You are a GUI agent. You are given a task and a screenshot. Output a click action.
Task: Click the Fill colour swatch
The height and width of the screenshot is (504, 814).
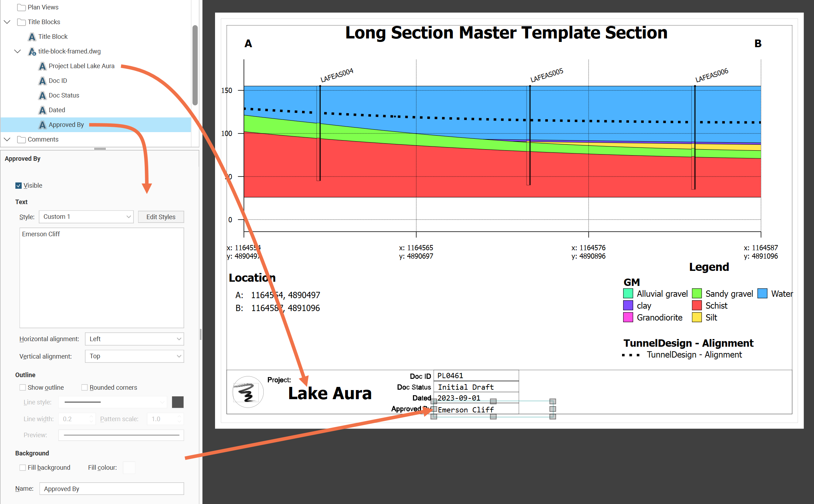pos(129,467)
